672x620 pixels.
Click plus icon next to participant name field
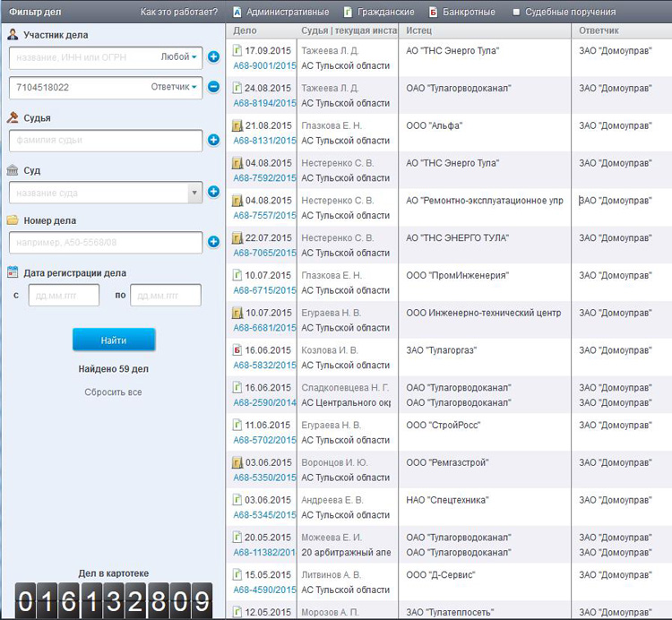point(213,57)
